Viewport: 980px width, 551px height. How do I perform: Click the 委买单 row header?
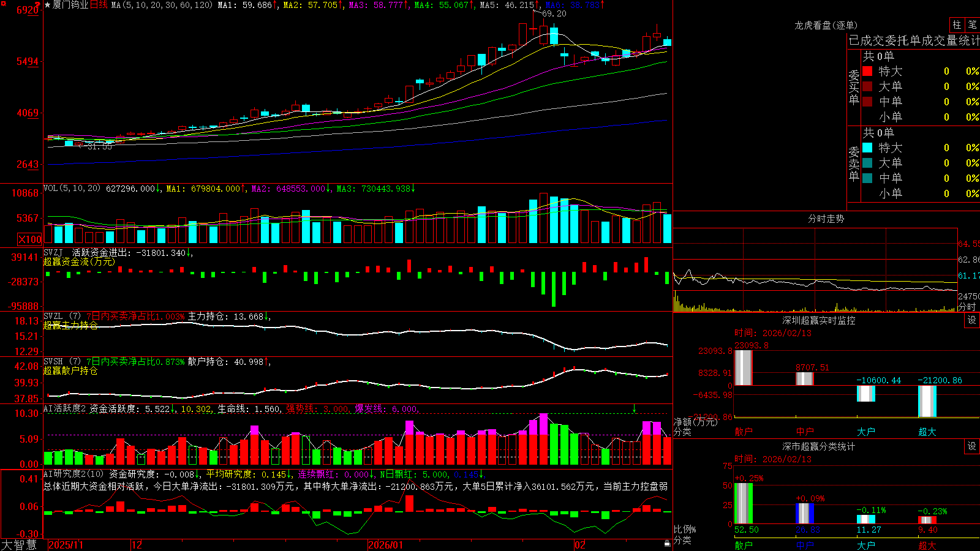pyautogui.click(x=854, y=87)
